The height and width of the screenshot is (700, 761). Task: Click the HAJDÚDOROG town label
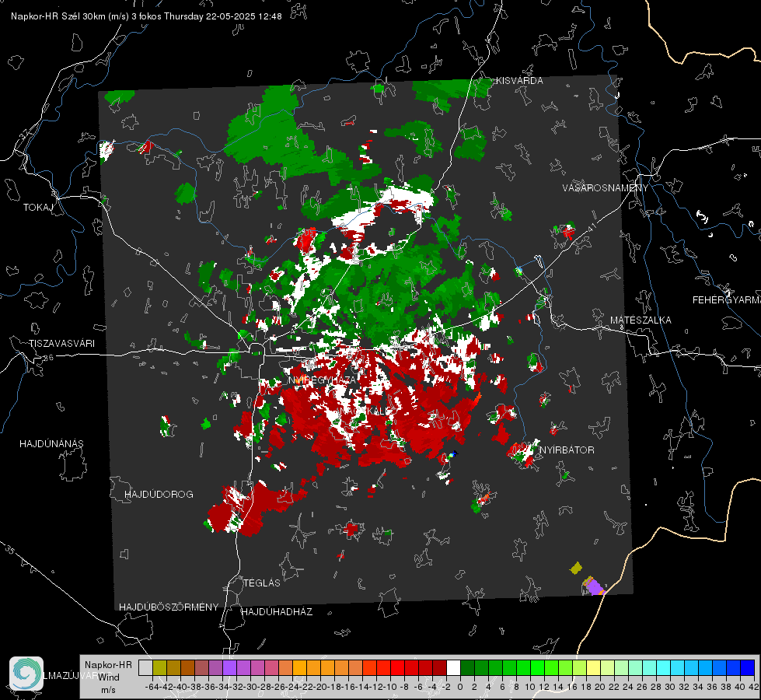pos(159,494)
